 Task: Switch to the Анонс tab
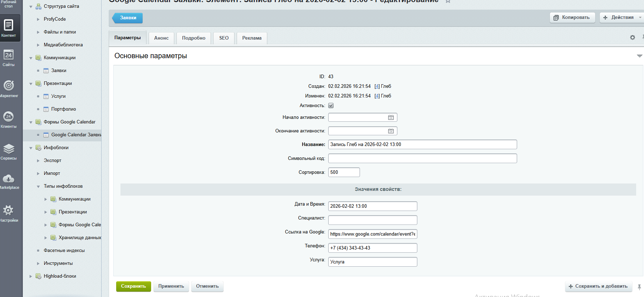coord(161,38)
